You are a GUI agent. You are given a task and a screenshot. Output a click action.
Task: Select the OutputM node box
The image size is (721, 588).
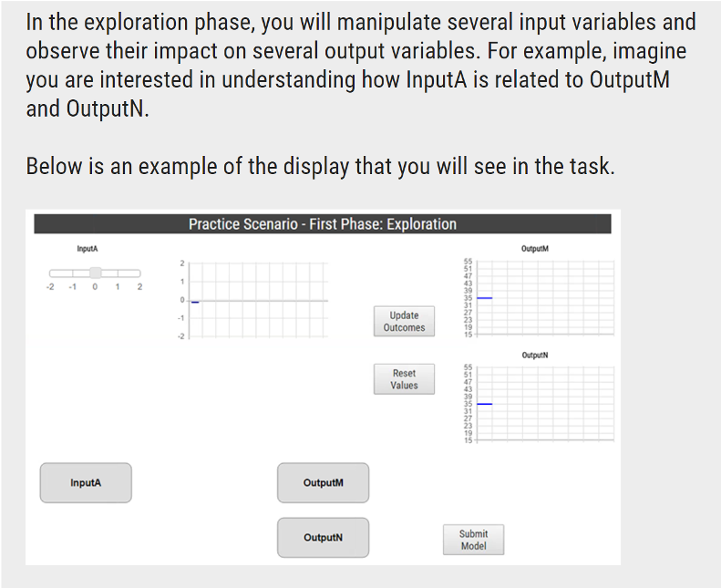pos(323,483)
